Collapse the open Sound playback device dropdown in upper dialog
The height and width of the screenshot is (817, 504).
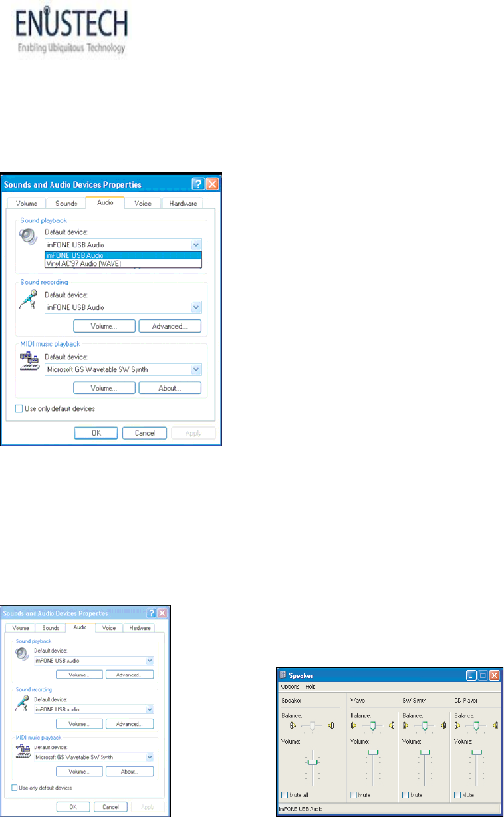pyautogui.click(x=195, y=245)
